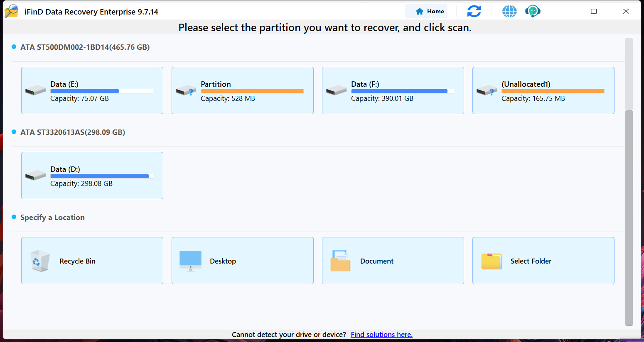Click Capacity: 528 MB text
Image resolution: width=644 pixels, height=342 pixels.
coord(228,98)
